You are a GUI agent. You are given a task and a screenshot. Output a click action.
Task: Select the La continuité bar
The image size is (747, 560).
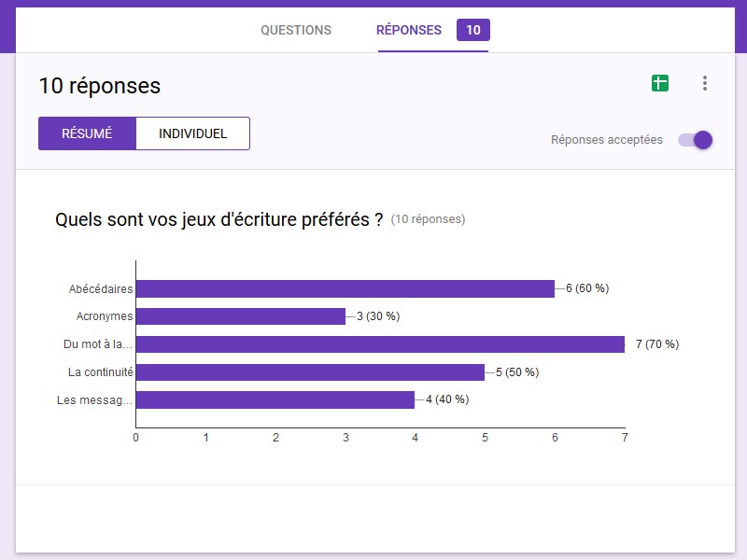coord(310,372)
